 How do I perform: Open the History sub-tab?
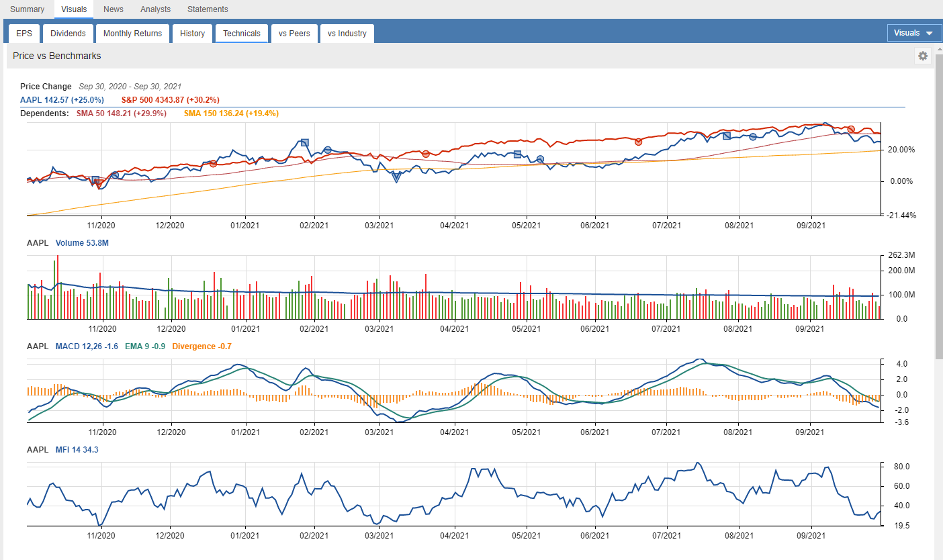click(x=192, y=34)
